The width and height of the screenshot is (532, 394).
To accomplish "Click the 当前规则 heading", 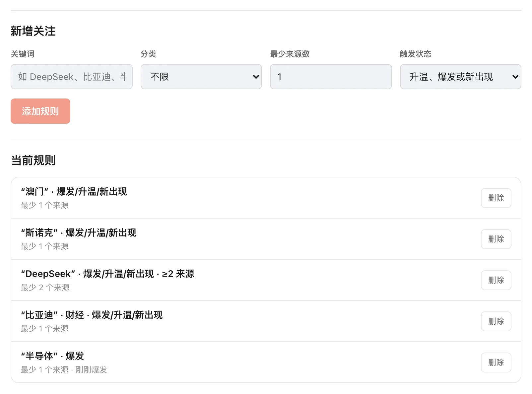I will 33,160.
